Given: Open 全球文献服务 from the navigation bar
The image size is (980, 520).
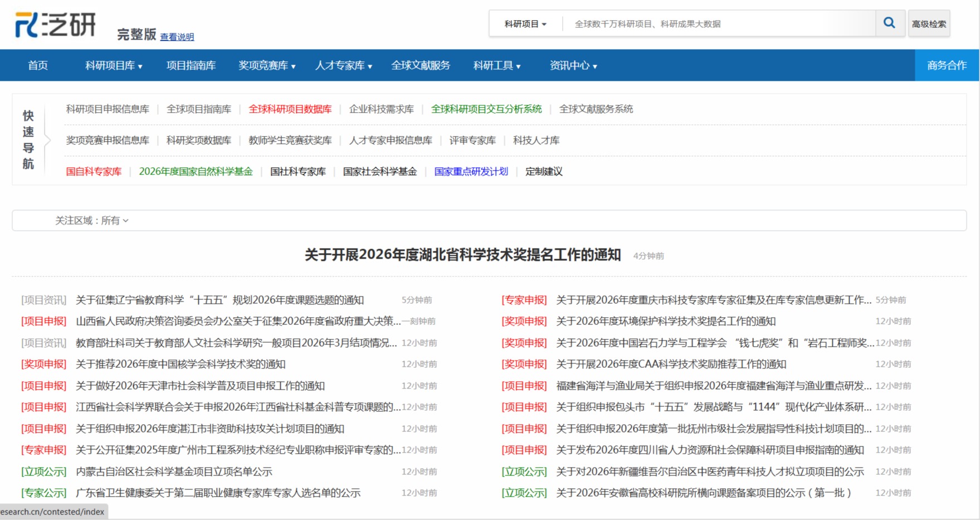Looking at the screenshot, I should [420, 66].
